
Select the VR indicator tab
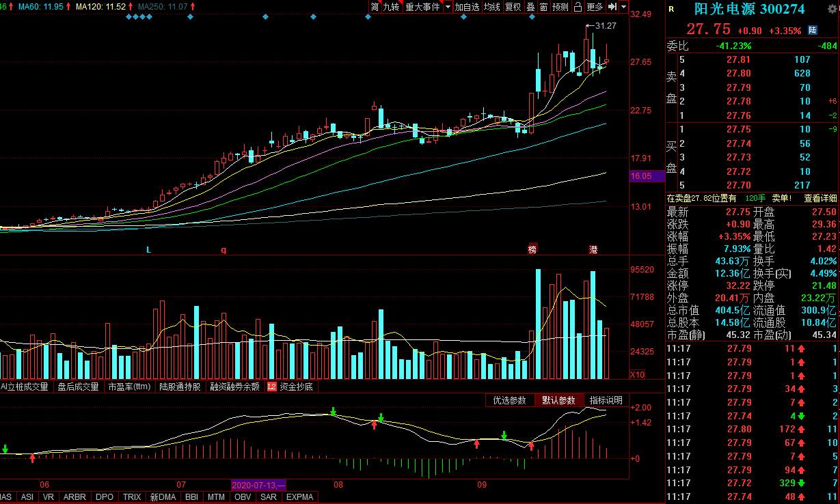pos(49,497)
